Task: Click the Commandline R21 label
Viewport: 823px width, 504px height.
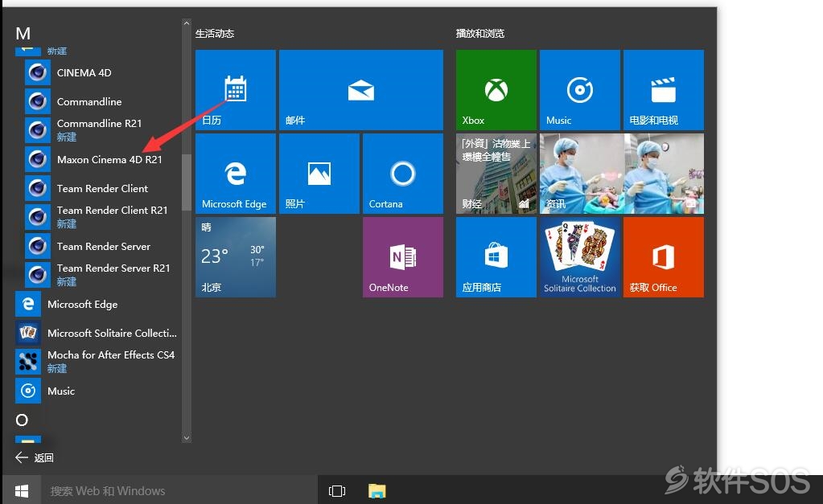Action: pyautogui.click(x=99, y=123)
